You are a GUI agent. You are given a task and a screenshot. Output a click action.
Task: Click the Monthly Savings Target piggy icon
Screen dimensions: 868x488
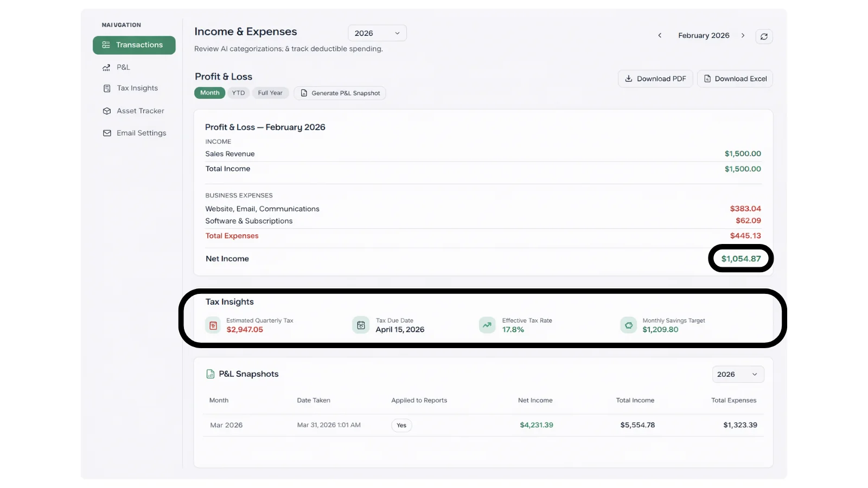coord(628,325)
